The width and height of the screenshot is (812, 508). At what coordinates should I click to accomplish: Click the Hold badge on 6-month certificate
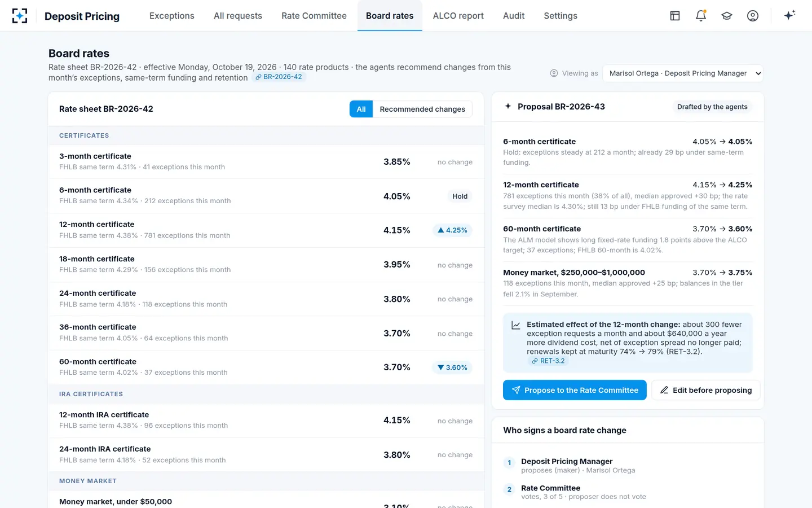click(460, 196)
